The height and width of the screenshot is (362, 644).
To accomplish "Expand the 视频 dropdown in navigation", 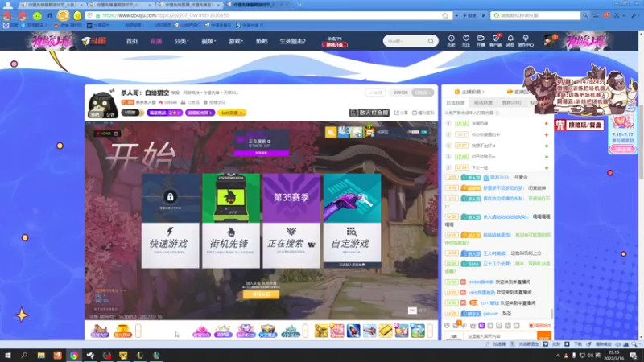I will 208,41.
